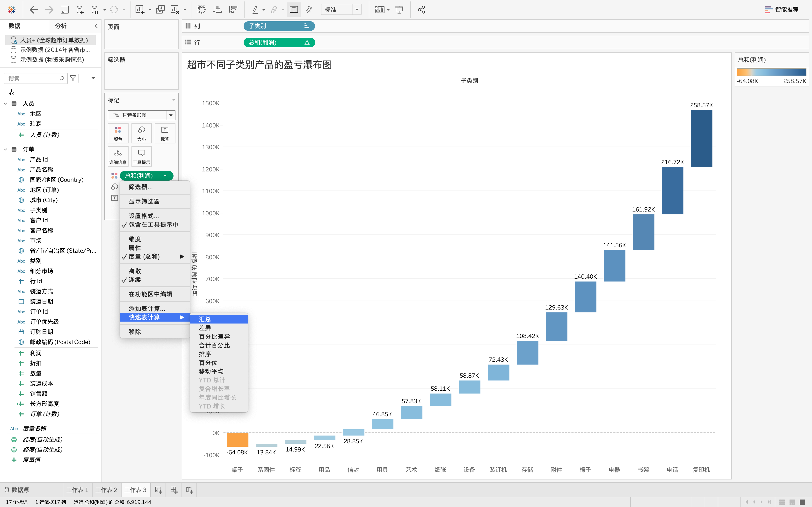Open the Gantt bar mark type dropdown

point(141,115)
